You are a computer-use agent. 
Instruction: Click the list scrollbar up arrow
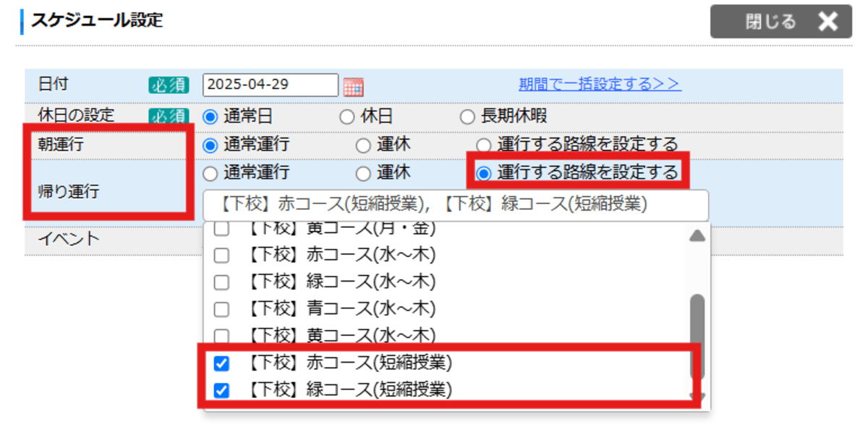point(697,236)
